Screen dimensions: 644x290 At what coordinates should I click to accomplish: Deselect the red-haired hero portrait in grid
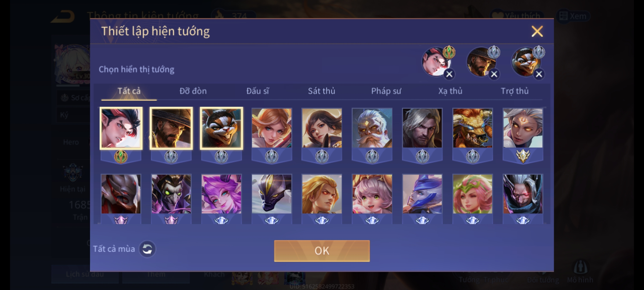click(x=121, y=128)
